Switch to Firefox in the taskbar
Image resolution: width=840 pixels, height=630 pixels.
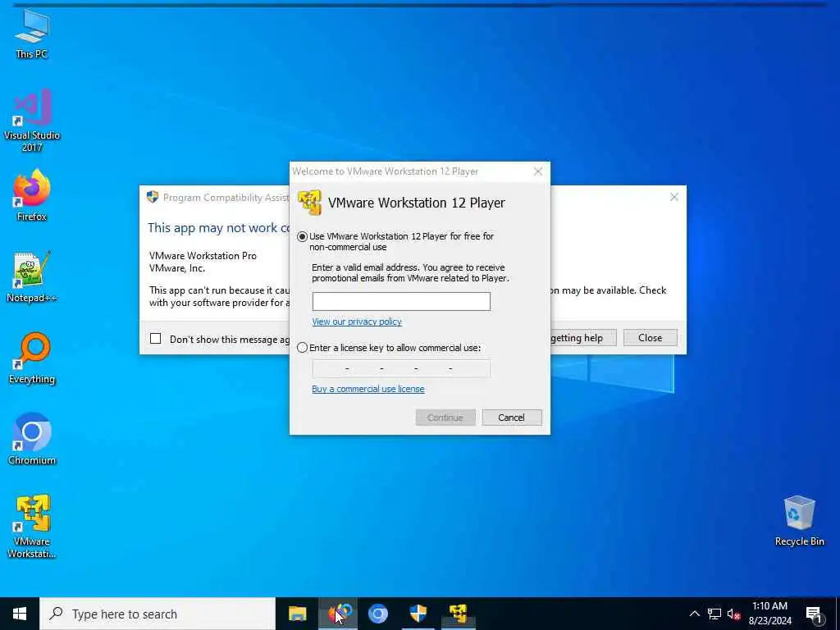[339, 614]
